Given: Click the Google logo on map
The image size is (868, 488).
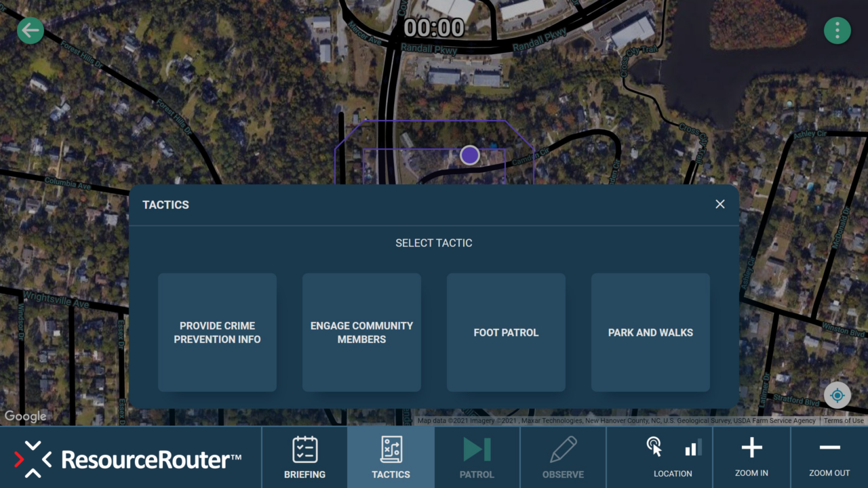Looking at the screenshot, I should coord(26,416).
